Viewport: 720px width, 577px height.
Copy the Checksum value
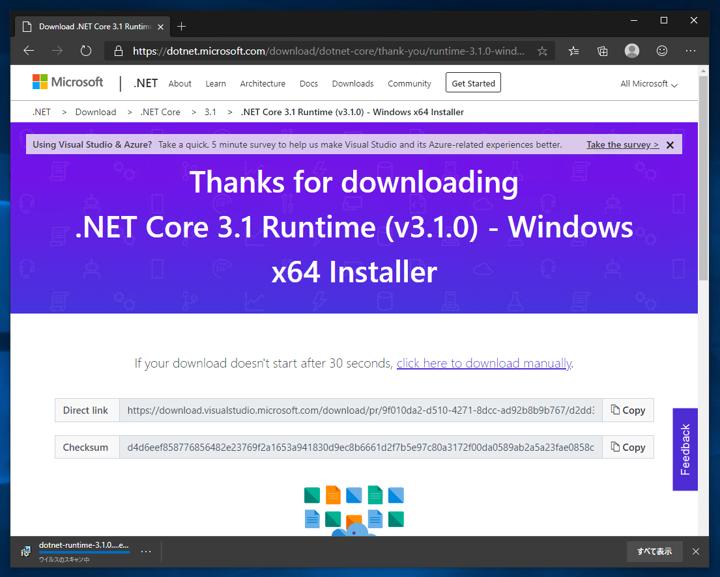coord(628,447)
